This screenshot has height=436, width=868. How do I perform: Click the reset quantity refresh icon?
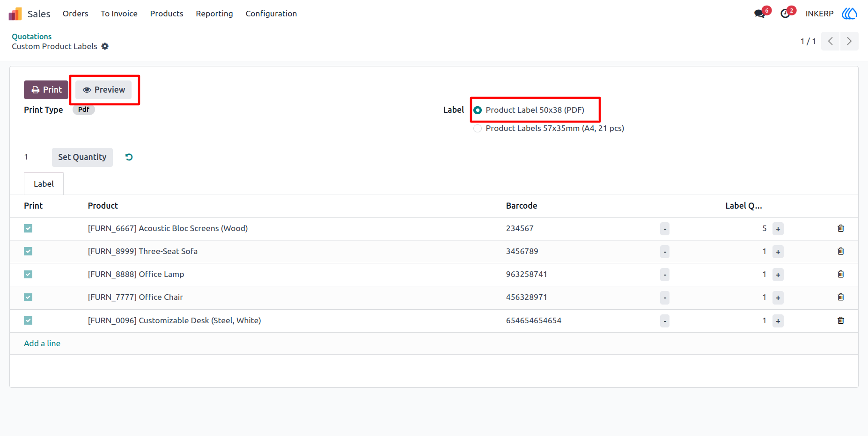129,157
